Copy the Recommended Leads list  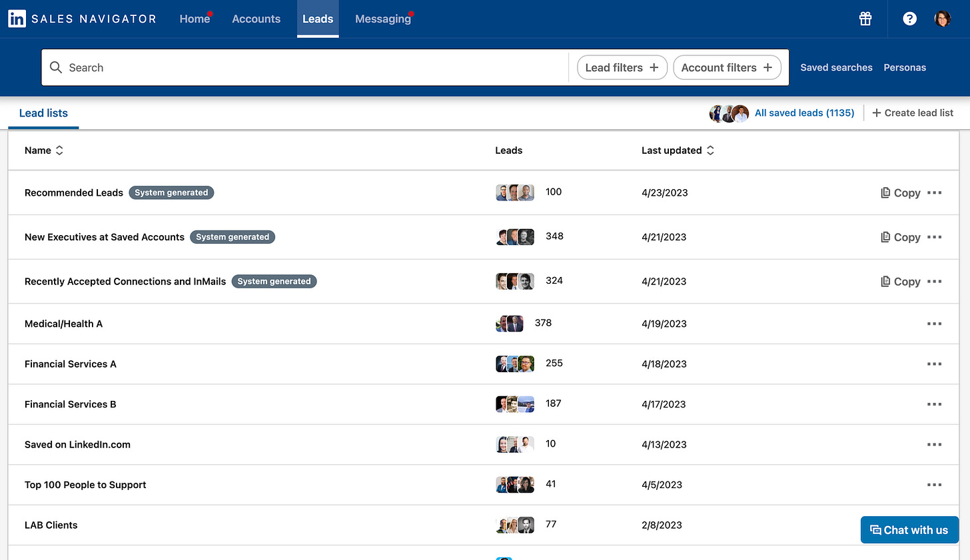(x=901, y=192)
